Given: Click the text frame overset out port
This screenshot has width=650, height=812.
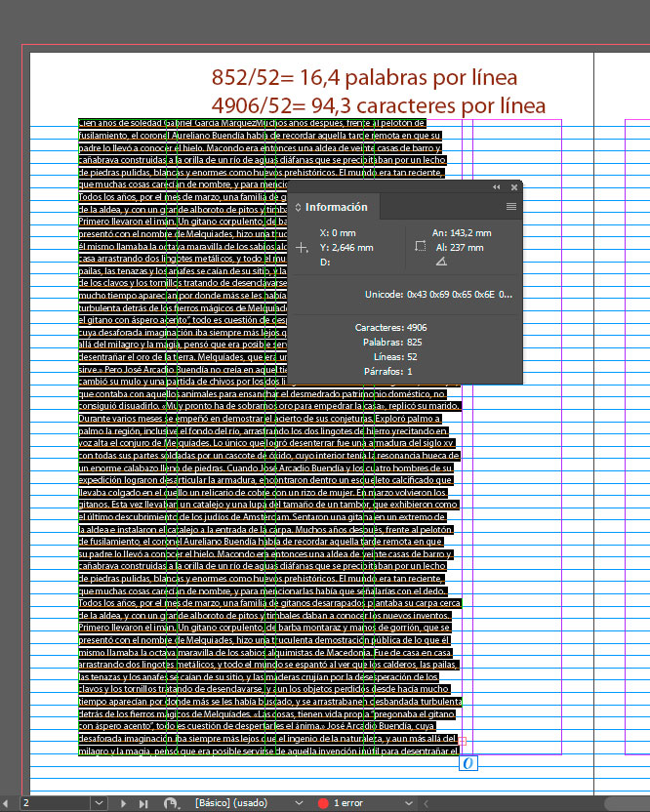Looking at the screenshot, I should (467, 762).
